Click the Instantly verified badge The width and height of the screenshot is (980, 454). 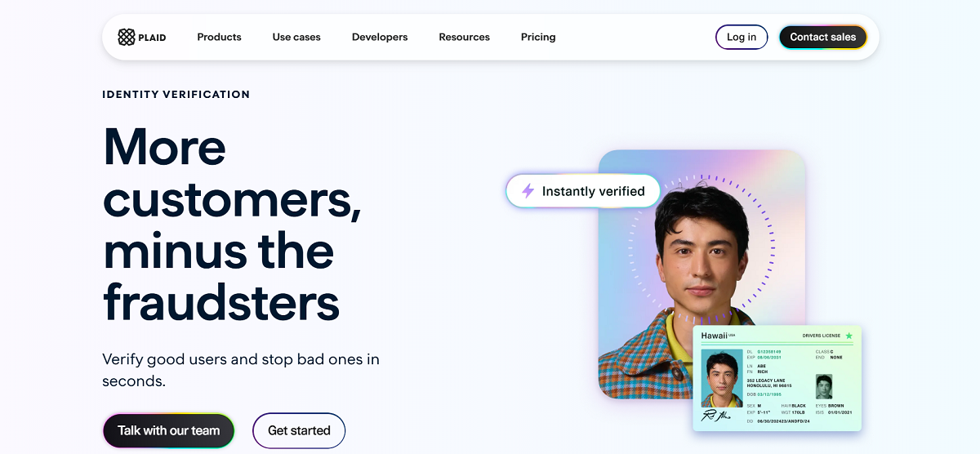583,191
